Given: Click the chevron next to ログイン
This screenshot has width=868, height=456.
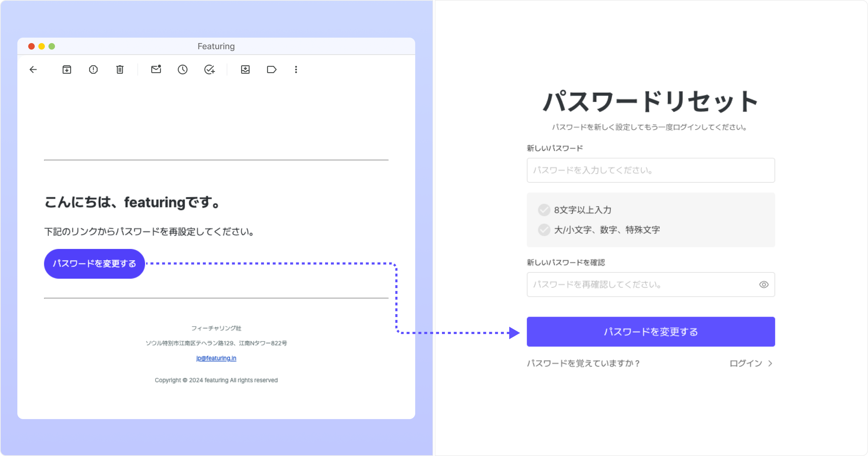Looking at the screenshot, I should (x=770, y=363).
